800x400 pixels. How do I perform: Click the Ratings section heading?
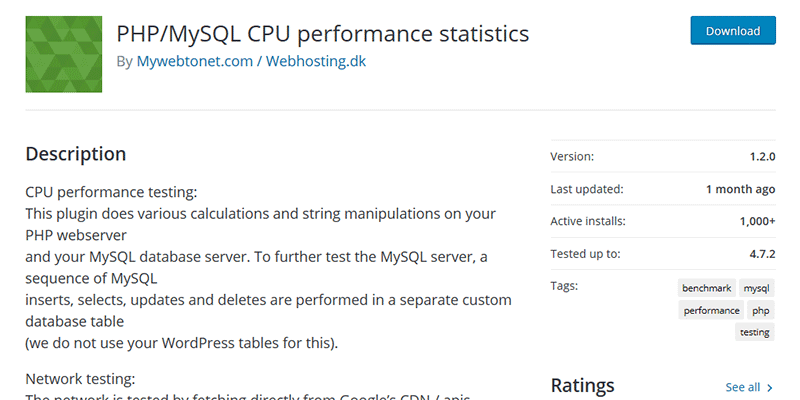tap(582, 385)
